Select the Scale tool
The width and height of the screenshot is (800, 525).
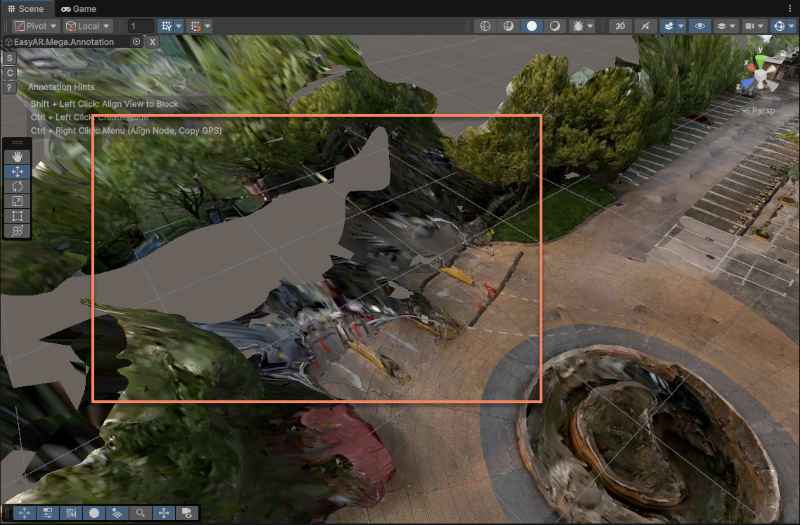[17, 201]
